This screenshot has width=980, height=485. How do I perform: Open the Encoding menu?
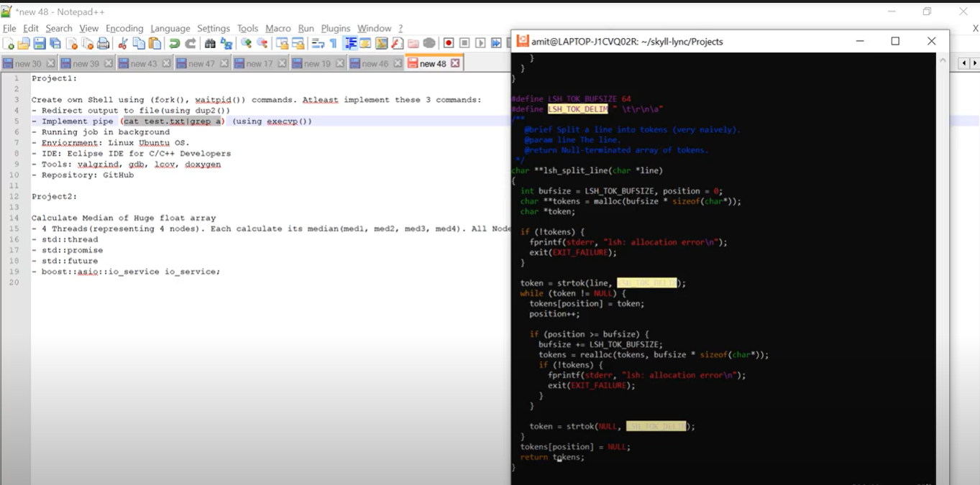124,28
